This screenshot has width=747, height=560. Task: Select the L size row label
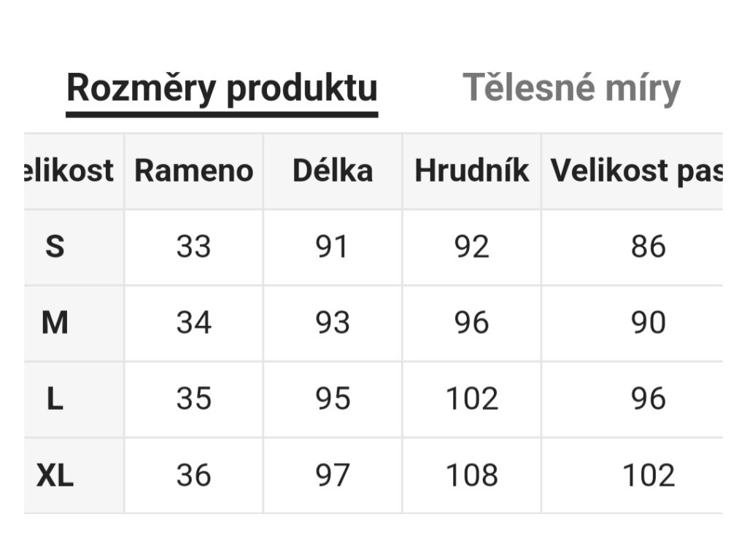[x=55, y=399]
